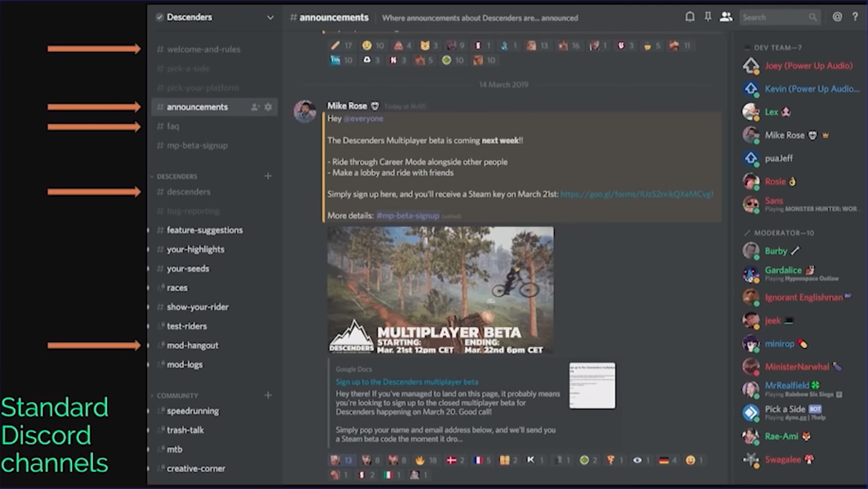
Task: Open the goo.gl forms signup link
Action: pyautogui.click(x=636, y=194)
